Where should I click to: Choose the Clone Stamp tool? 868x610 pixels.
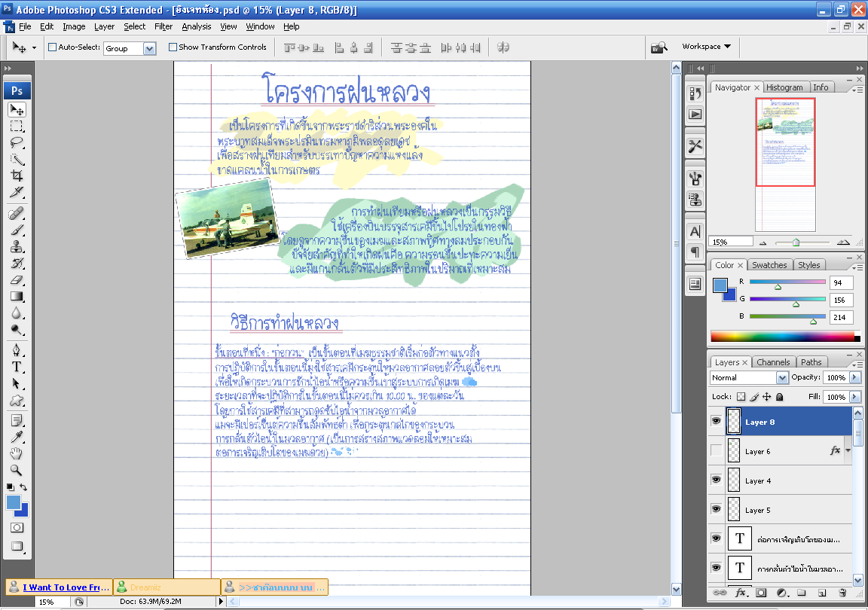pos(17,247)
